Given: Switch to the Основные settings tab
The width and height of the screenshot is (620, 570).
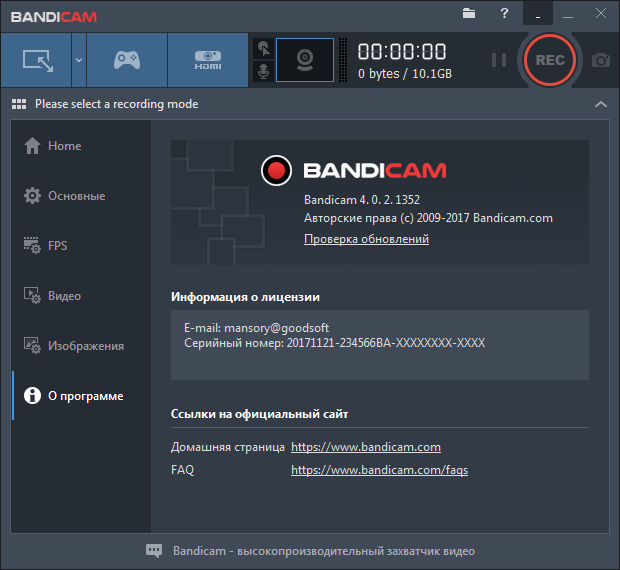Looking at the screenshot, I should coord(76,196).
